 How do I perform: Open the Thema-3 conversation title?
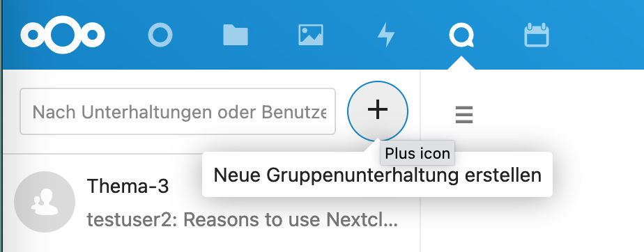coord(128,187)
